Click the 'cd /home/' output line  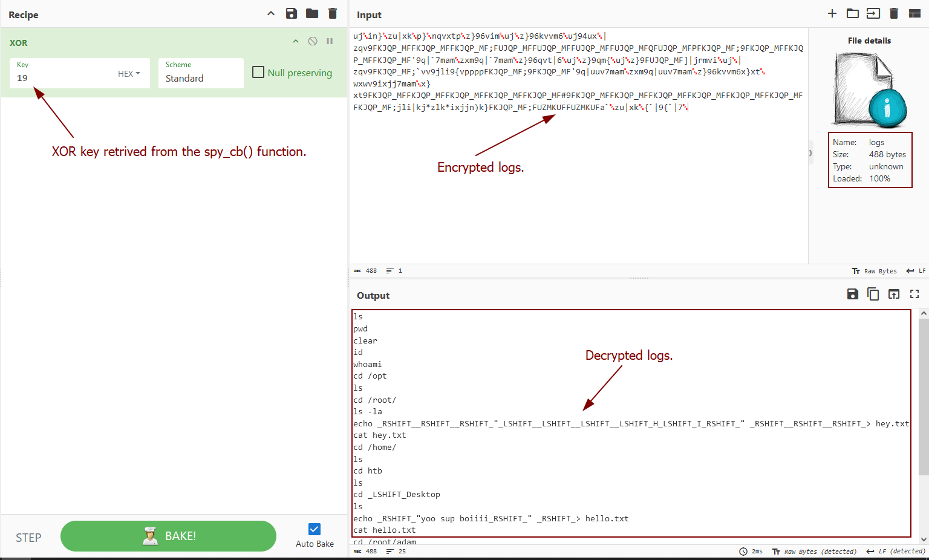click(375, 448)
